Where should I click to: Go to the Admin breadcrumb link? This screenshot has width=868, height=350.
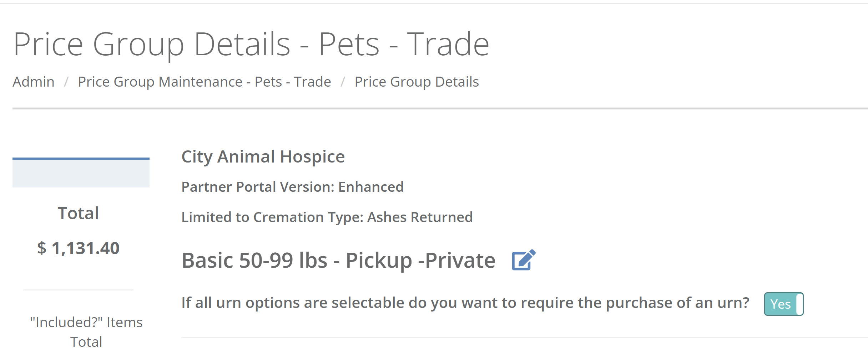(x=34, y=82)
